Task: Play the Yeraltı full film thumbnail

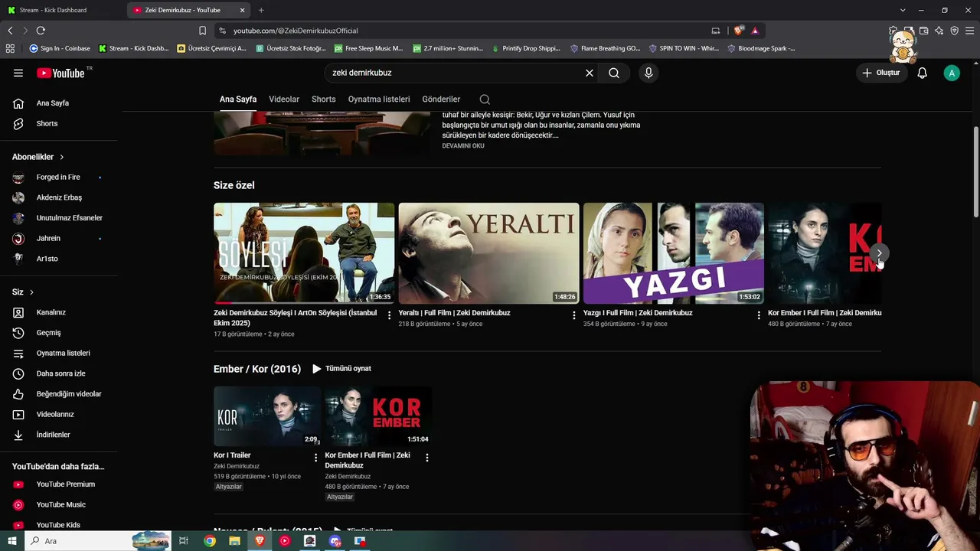Action: click(488, 253)
